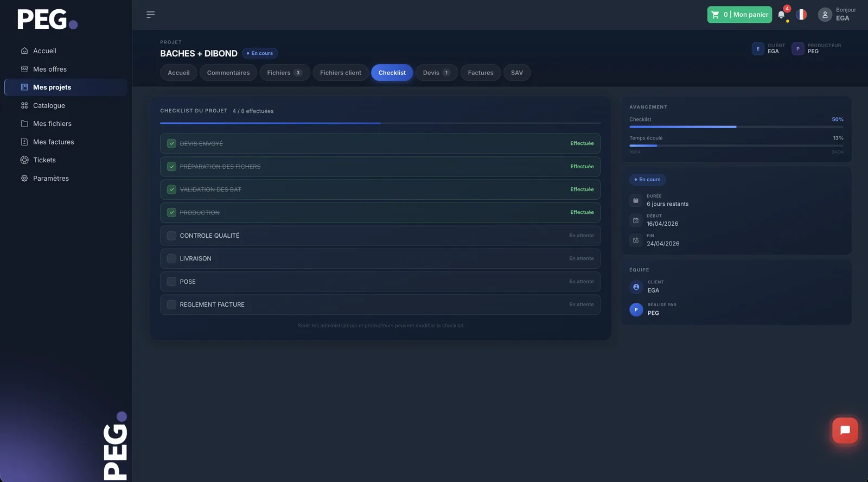Check the CONTROLE QUALITÉ checkbox
868x482 pixels.
click(x=171, y=236)
